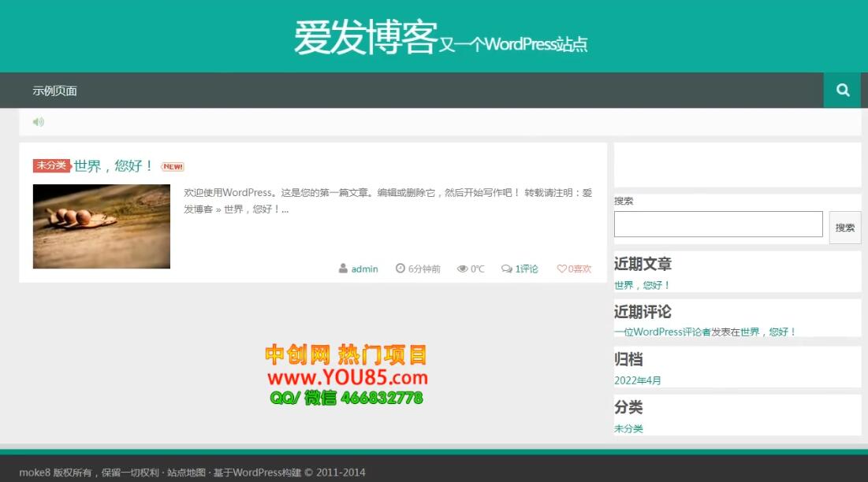Open the 2022年4月 archive link

pyautogui.click(x=638, y=380)
